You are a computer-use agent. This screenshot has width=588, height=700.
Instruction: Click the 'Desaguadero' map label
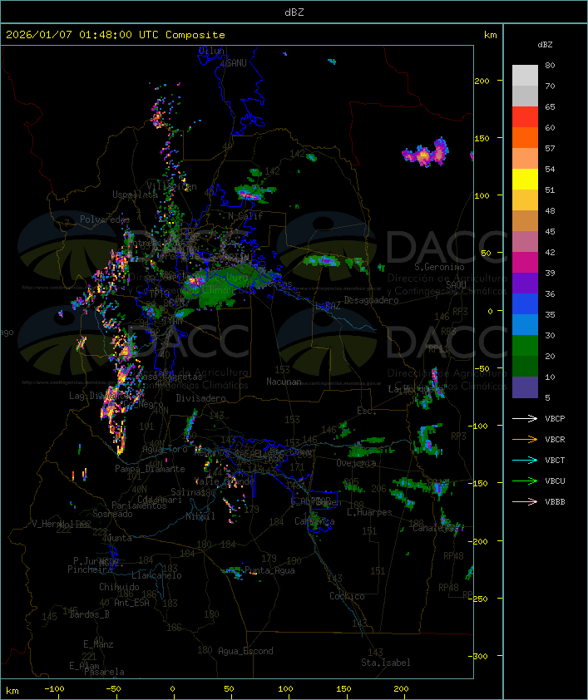(371, 300)
